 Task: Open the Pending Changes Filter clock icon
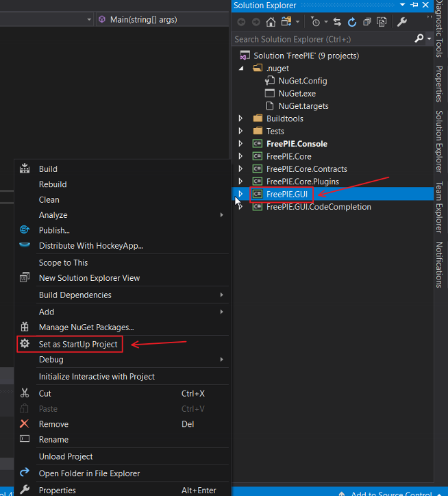pos(315,22)
